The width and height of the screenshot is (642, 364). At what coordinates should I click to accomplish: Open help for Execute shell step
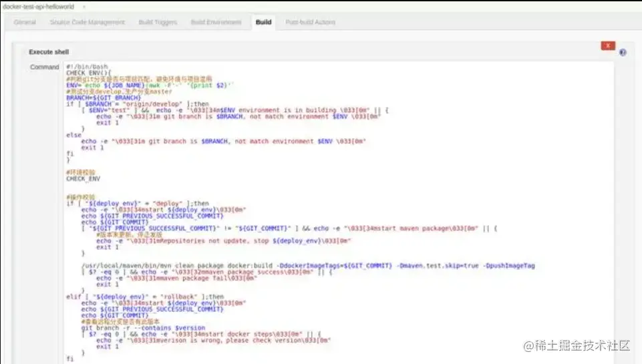[623, 52]
